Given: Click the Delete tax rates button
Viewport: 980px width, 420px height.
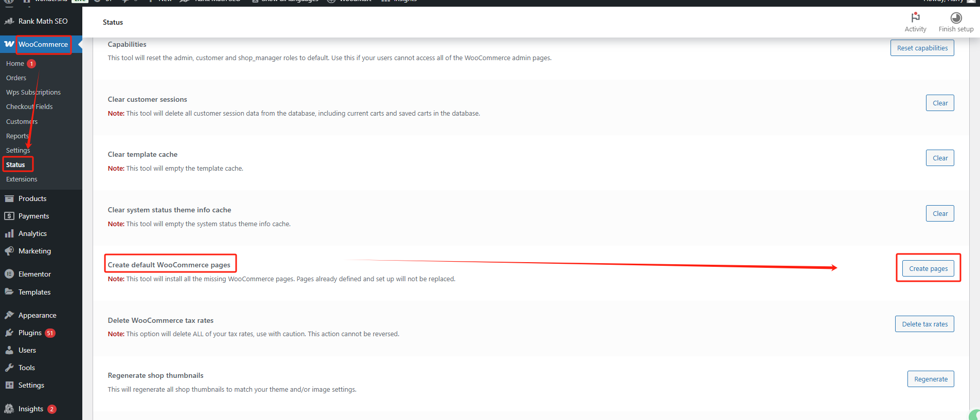Looking at the screenshot, I should tap(924, 324).
